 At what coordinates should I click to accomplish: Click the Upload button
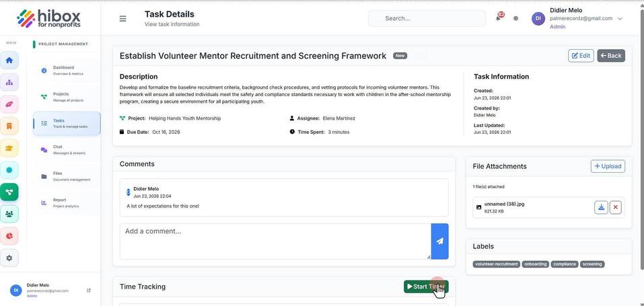(608, 166)
